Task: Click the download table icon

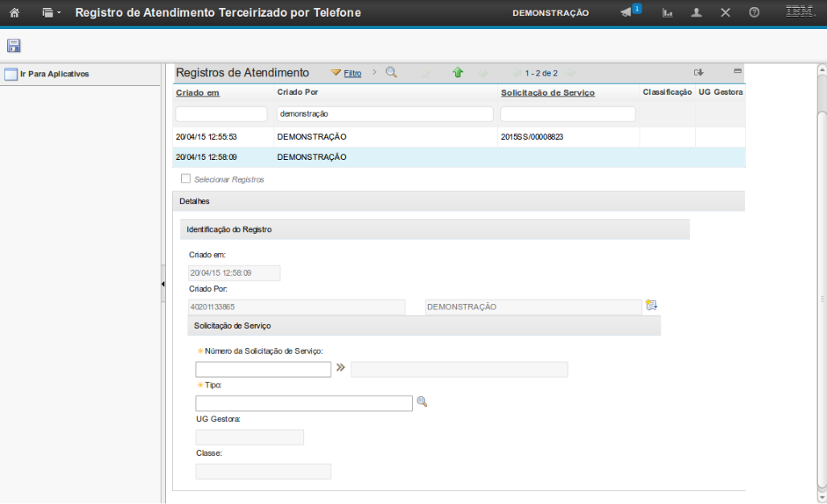Action: point(698,72)
